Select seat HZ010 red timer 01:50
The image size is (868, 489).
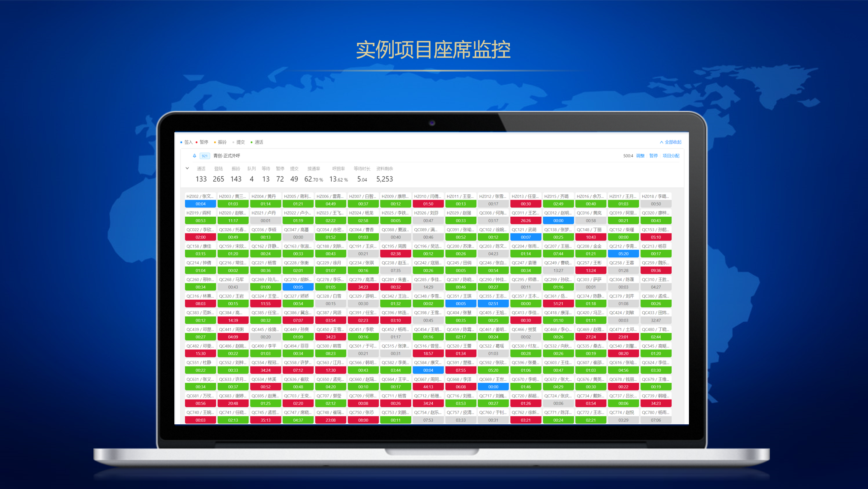(428, 204)
